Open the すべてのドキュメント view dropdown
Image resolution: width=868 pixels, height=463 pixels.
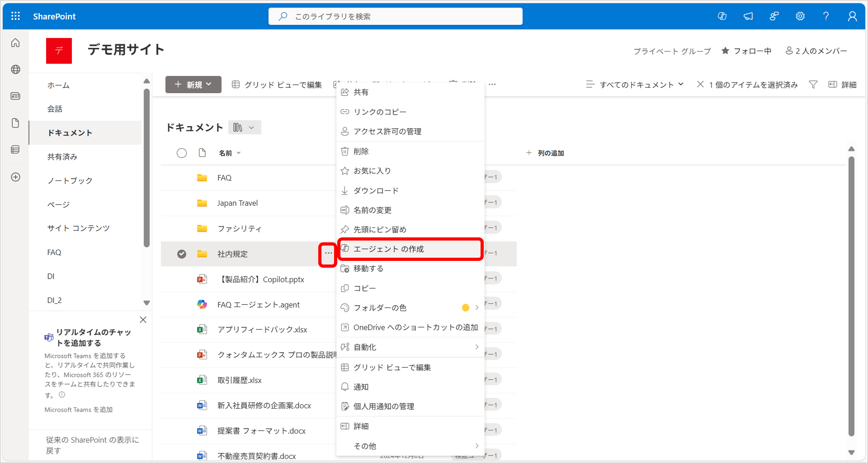(x=635, y=85)
